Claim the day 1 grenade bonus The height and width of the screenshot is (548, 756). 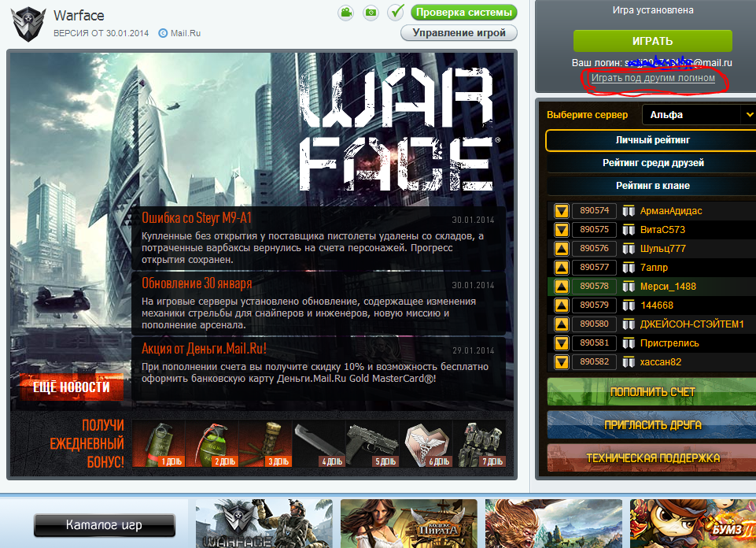[x=159, y=444]
